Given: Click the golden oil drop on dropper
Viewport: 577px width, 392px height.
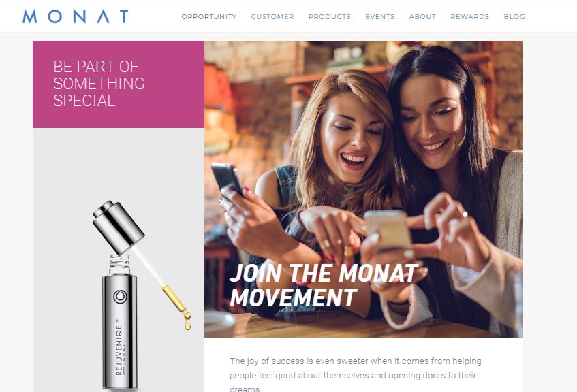Looking at the screenshot, I should pyautogui.click(x=187, y=323).
